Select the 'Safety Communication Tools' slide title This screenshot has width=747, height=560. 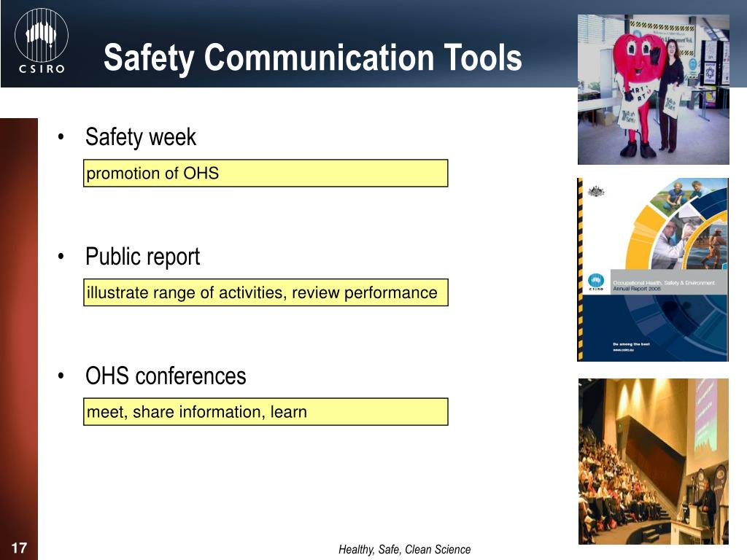click(312, 58)
